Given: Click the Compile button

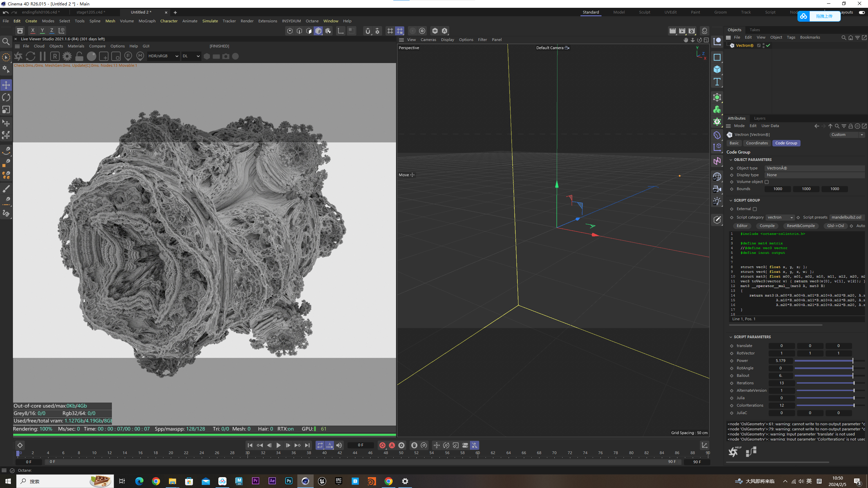Looking at the screenshot, I should pos(767,226).
